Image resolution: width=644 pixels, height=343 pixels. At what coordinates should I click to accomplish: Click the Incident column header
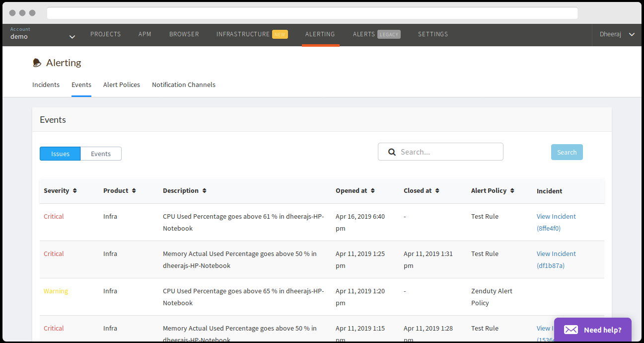coord(550,191)
